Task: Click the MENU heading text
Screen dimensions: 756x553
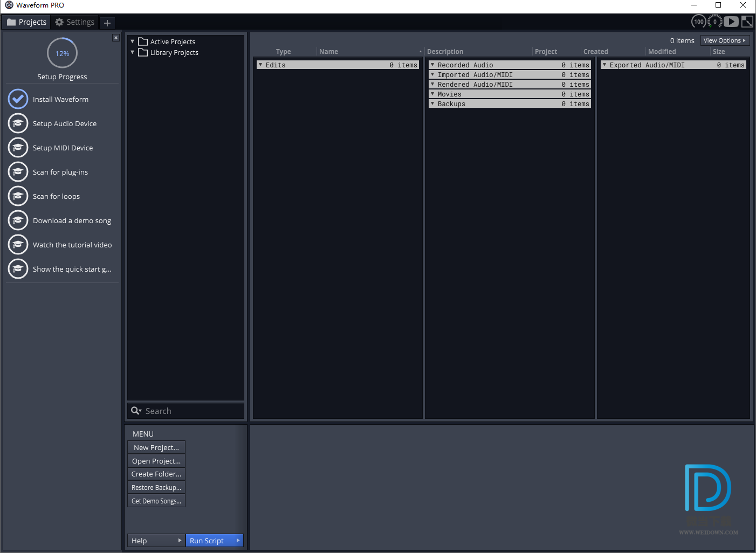Action: coord(143,434)
